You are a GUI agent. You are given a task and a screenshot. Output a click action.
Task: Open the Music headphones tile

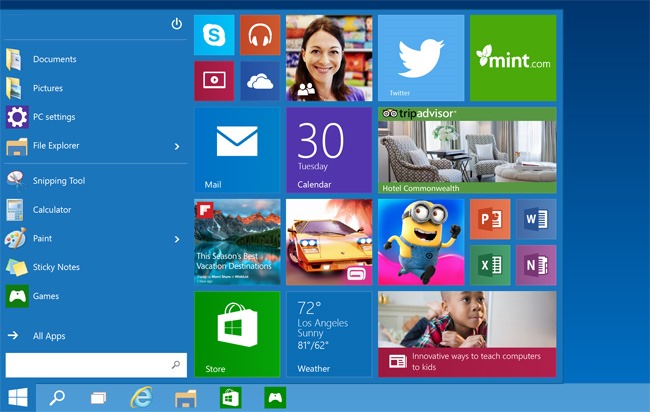click(x=260, y=35)
